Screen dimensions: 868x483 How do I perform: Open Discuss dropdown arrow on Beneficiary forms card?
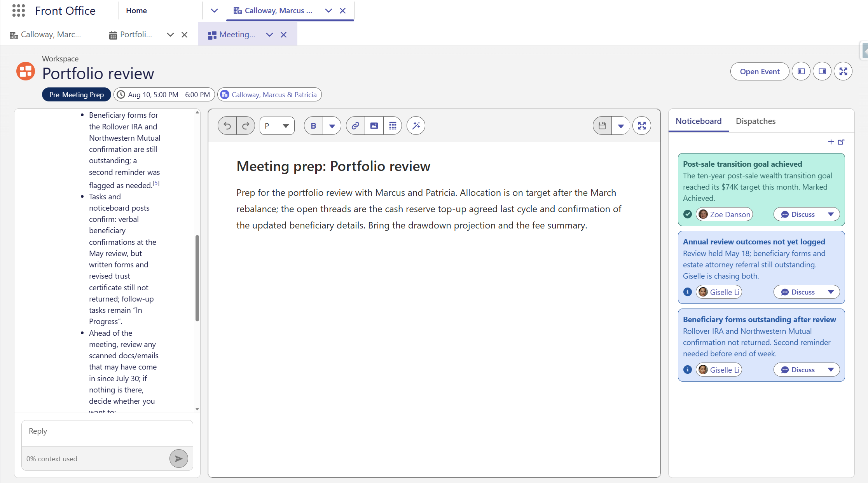click(831, 370)
